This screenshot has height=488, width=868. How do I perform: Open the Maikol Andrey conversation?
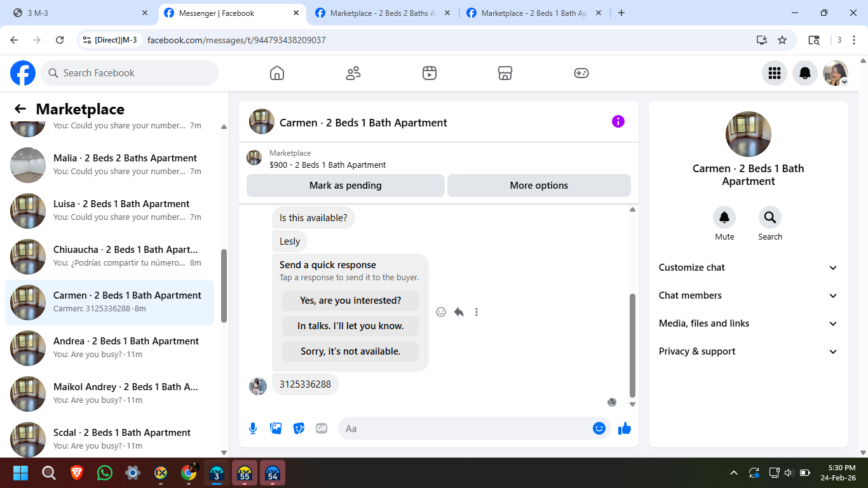109,393
